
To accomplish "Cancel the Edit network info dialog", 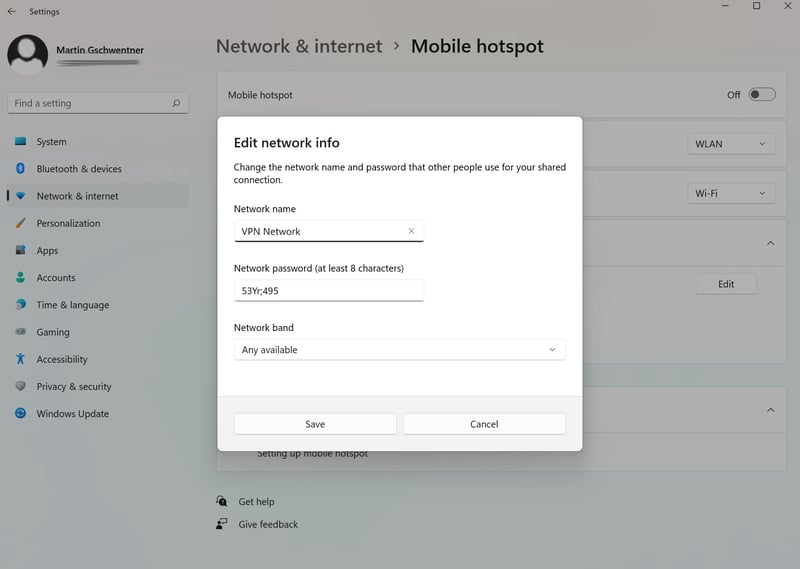I will (x=484, y=424).
